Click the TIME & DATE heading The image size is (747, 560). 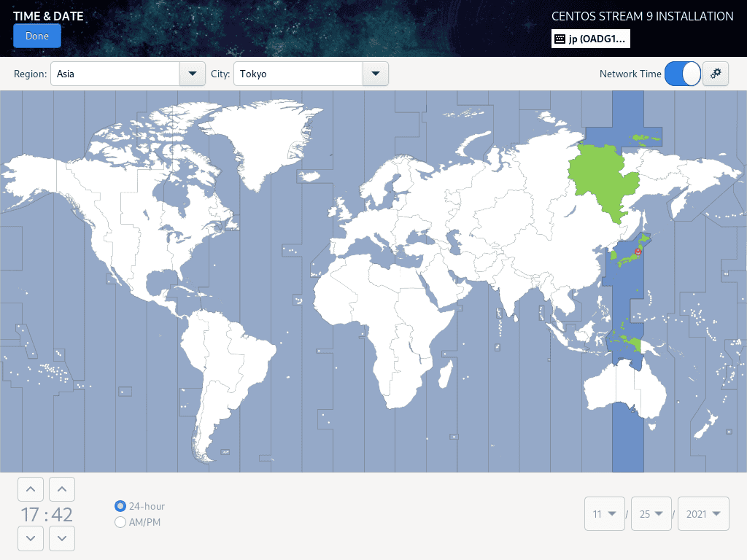[48, 16]
